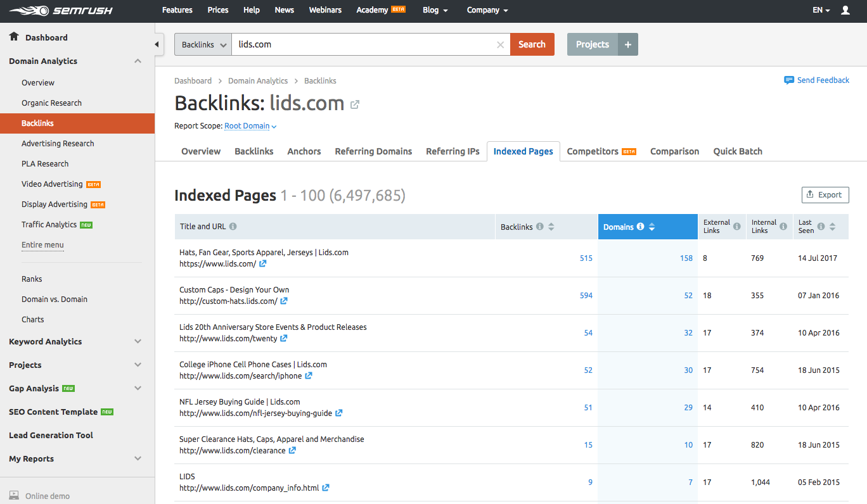Open Lead Generation Tool in sidebar
This screenshot has height=504, width=867.
[x=51, y=436]
